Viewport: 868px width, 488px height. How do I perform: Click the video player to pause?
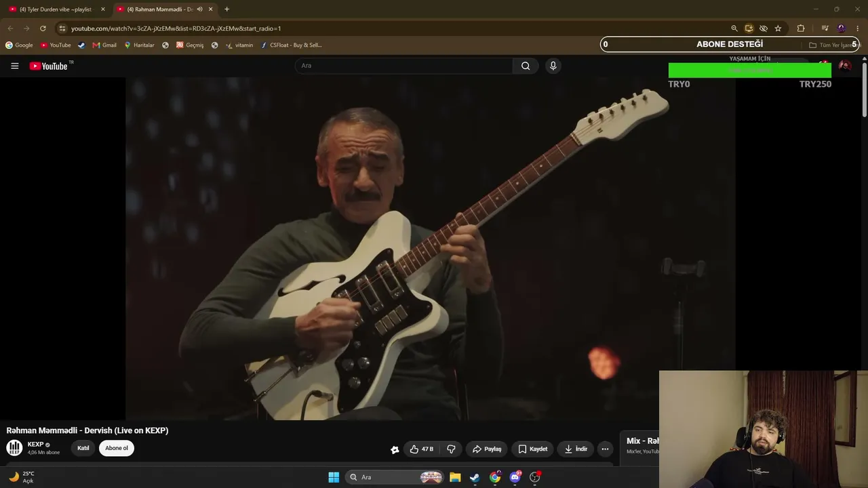(x=431, y=248)
